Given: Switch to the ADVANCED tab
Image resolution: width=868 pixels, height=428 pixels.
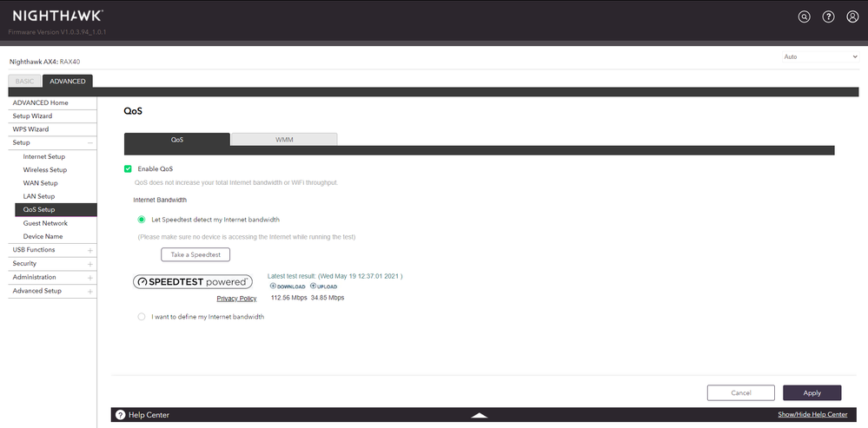Looking at the screenshot, I should (x=68, y=82).
